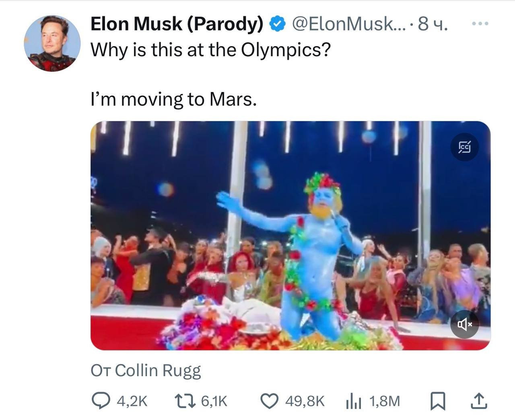Image resolution: width=515 pixels, height=420 pixels.
Task: Open the Collin Rugg source link
Action: (x=157, y=370)
